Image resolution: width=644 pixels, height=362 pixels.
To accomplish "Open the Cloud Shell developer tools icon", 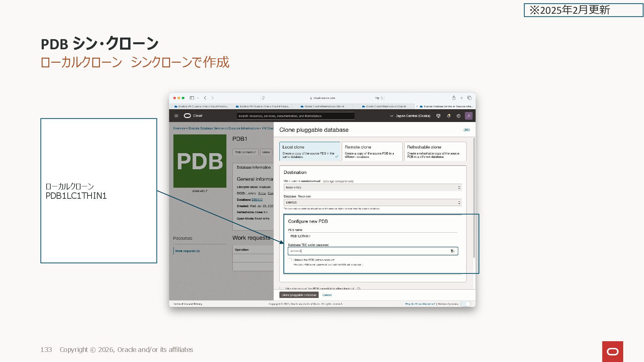I will 438,116.
